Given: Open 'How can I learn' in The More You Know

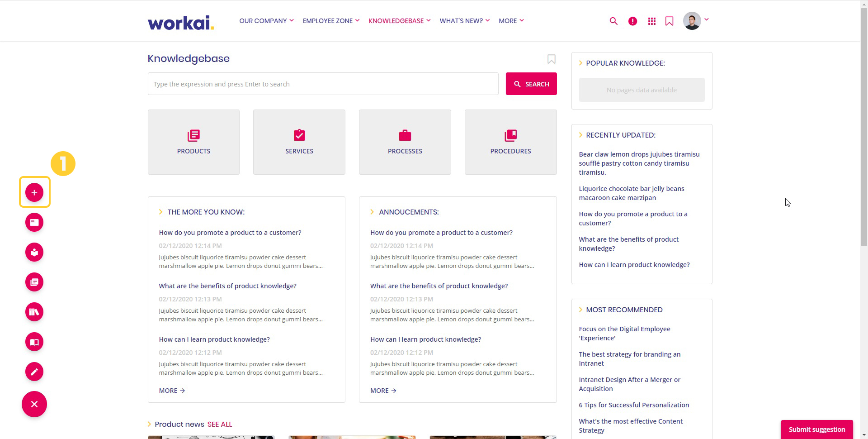Looking at the screenshot, I should click(x=214, y=339).
